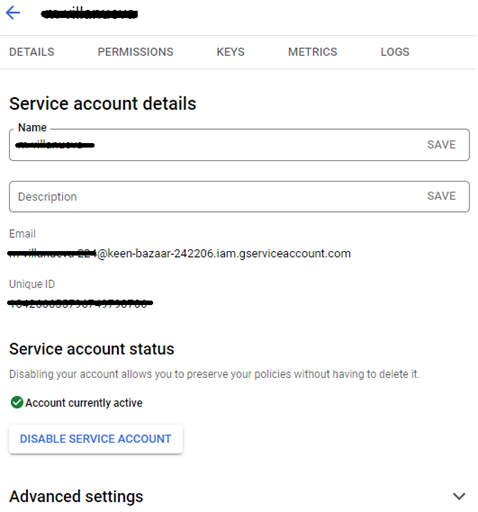This screenshot has width=478, height=512.
Task: Expand the Advanced settings chevron
Action: [x=459, y=496]
